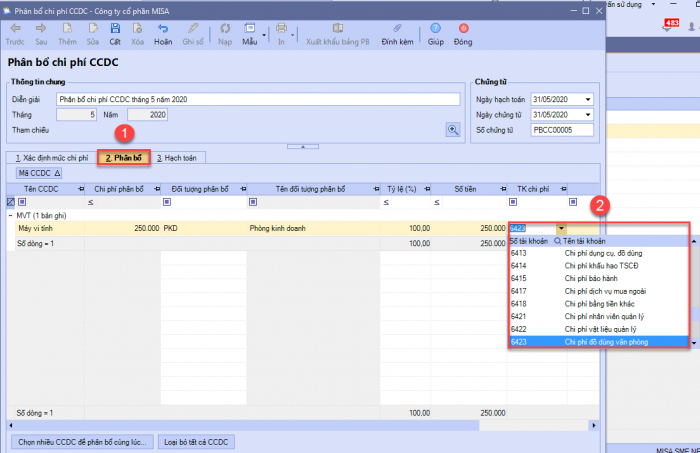Open the Đính kèm attachment tool
Image resolution: width=700 pixels, height=453 pixels.
pyautogui.click(x=397, y=33)
